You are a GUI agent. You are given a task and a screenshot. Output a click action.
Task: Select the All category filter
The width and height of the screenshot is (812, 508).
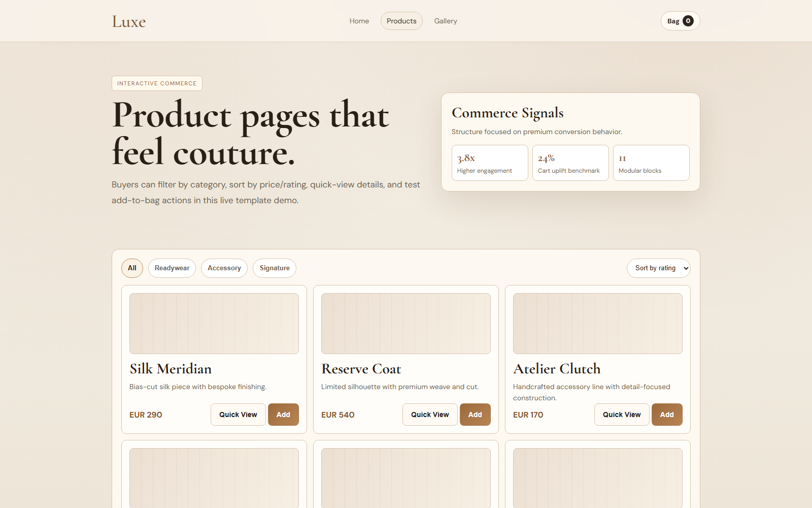pyautogui.click(x=132, y=268)
